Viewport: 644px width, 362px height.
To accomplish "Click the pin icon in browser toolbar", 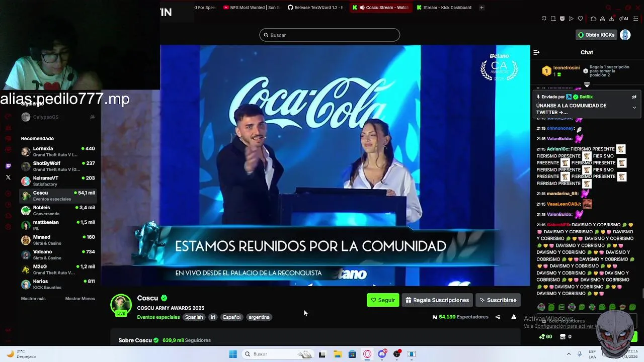I will pyautogui.click(x=544, y=19).
